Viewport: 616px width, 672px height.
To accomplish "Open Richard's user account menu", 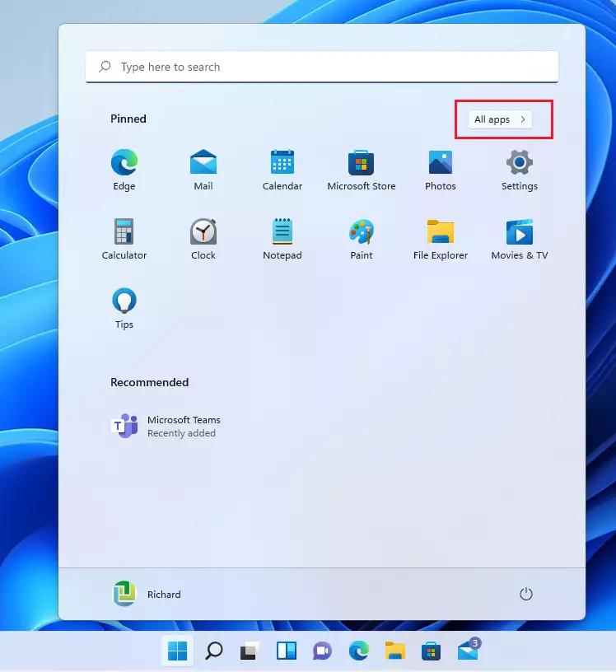I will tap(147, 594).
